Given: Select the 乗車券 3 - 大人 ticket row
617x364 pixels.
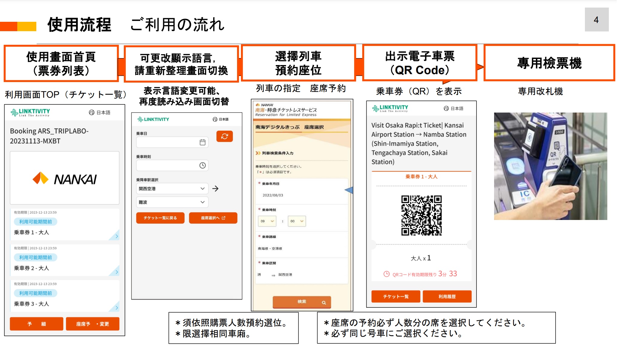Looking at the screenshot, I should [x=65, y=296].
